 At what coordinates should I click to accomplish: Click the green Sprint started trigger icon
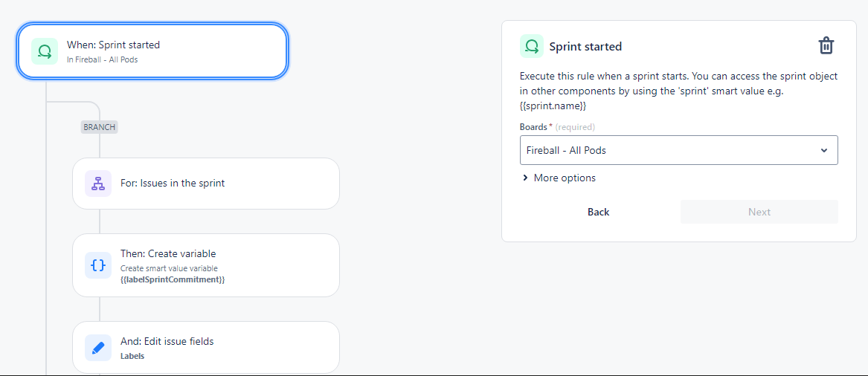click(45, 51)
